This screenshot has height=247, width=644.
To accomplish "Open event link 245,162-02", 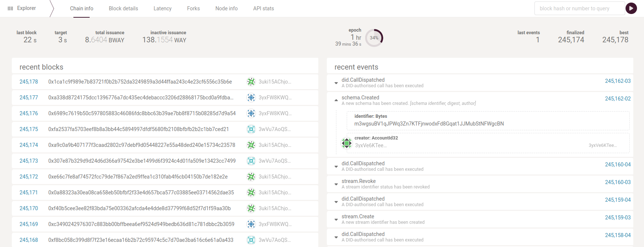I will [x=617, y=99].
